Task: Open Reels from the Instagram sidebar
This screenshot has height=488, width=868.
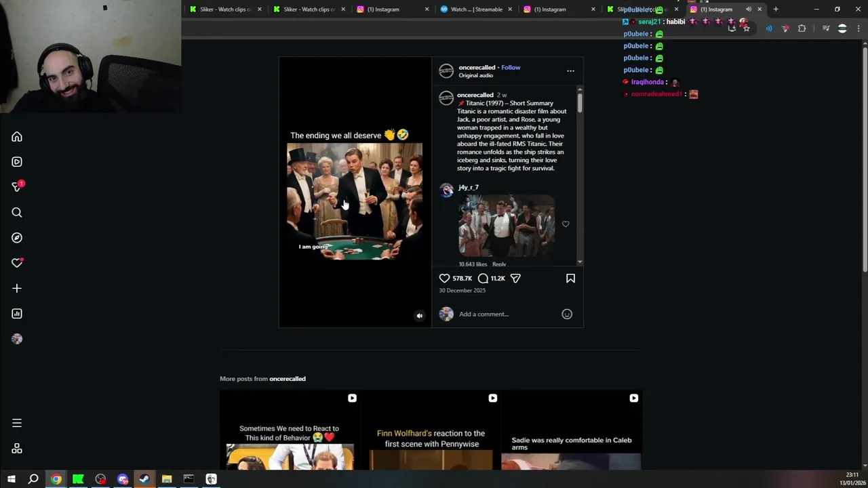Action: pos(17,162)
